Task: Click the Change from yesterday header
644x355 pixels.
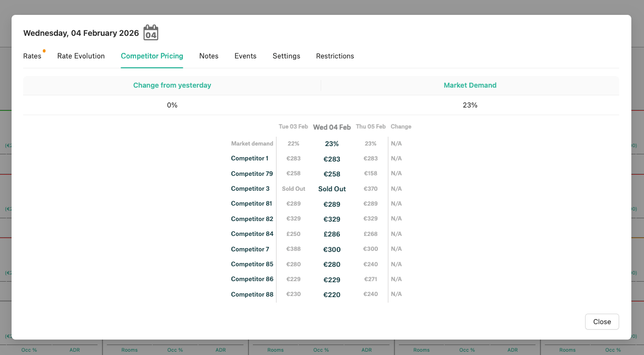Action: pyautogui.click(x=172, y=85)
